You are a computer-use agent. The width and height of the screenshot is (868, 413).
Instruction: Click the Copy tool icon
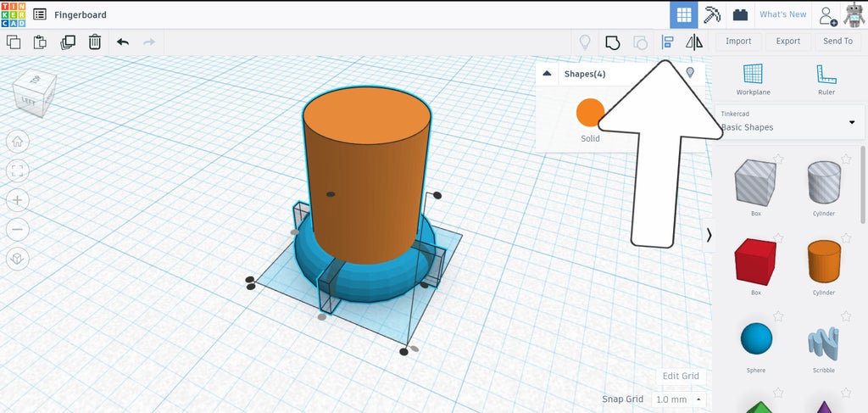(14, 42)
